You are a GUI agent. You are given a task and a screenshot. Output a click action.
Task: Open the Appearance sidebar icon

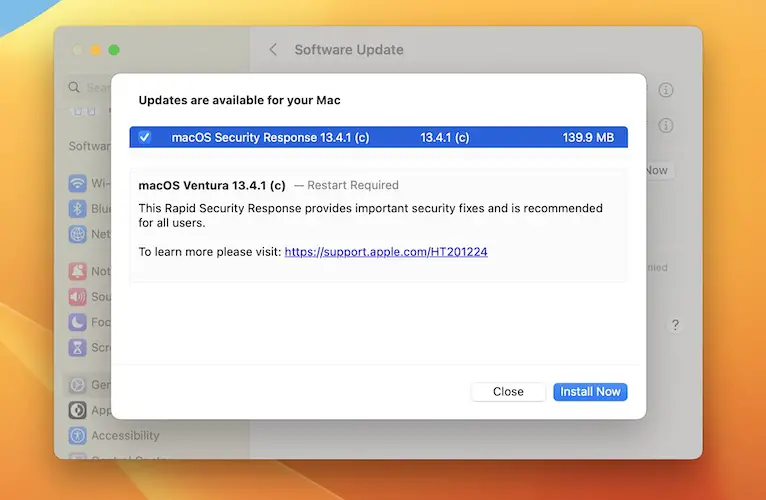click(x=77, y=410)
